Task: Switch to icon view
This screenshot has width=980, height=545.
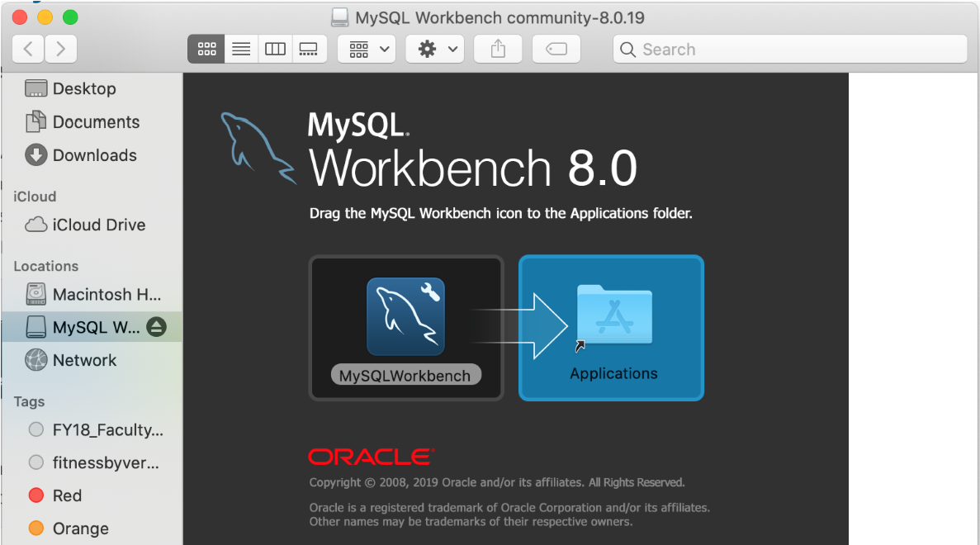Action: 206,49
